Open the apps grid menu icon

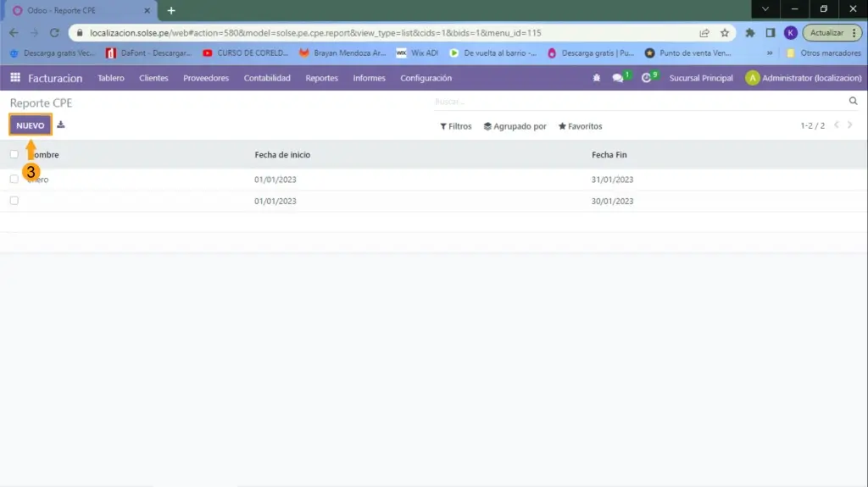(x=15, y=78)
